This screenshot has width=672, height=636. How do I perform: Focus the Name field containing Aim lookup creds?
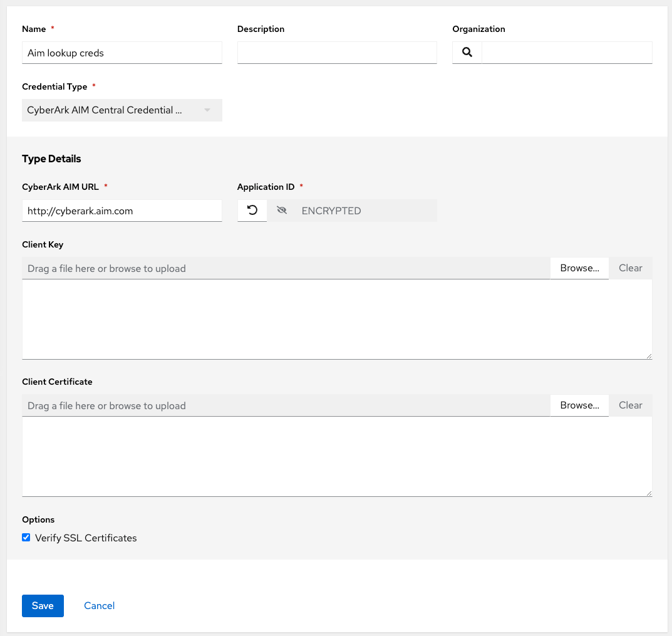(x=121, y=53)
